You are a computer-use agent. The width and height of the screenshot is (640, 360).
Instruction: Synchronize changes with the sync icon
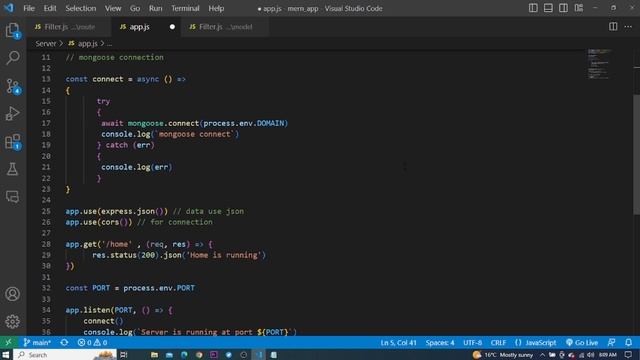(x=64, y=342)
